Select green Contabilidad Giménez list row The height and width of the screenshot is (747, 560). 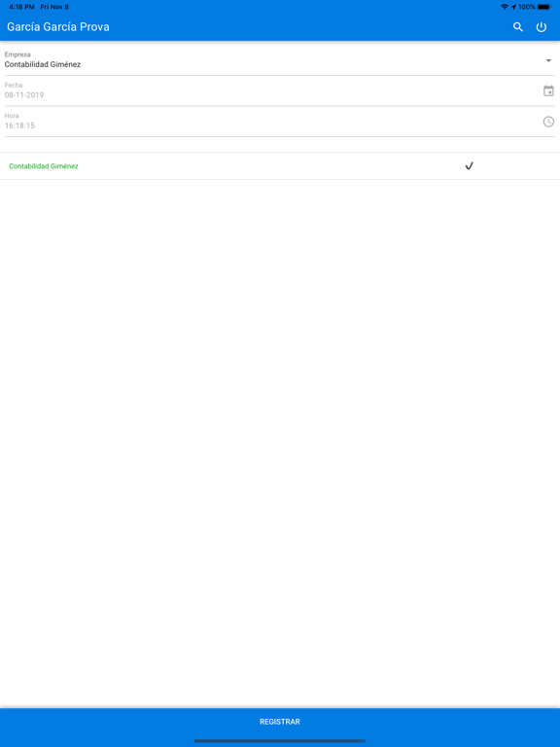coord(280,166)
